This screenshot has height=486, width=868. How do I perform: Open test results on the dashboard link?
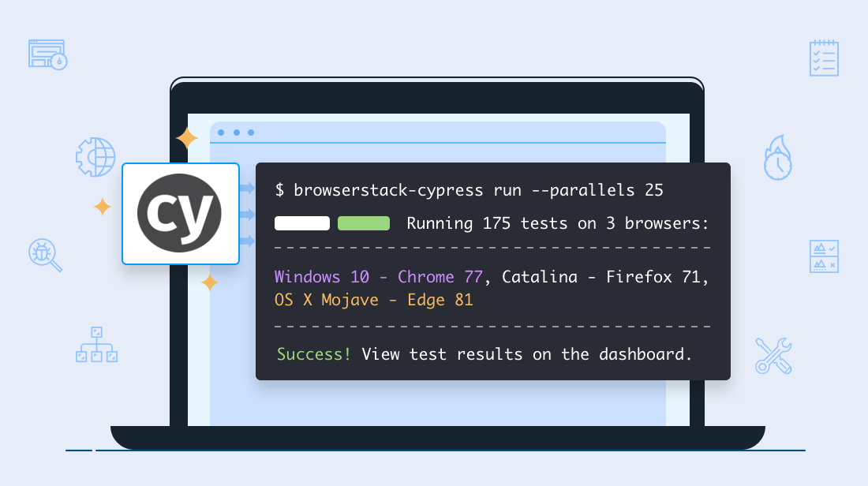click(x=527, y=354)
